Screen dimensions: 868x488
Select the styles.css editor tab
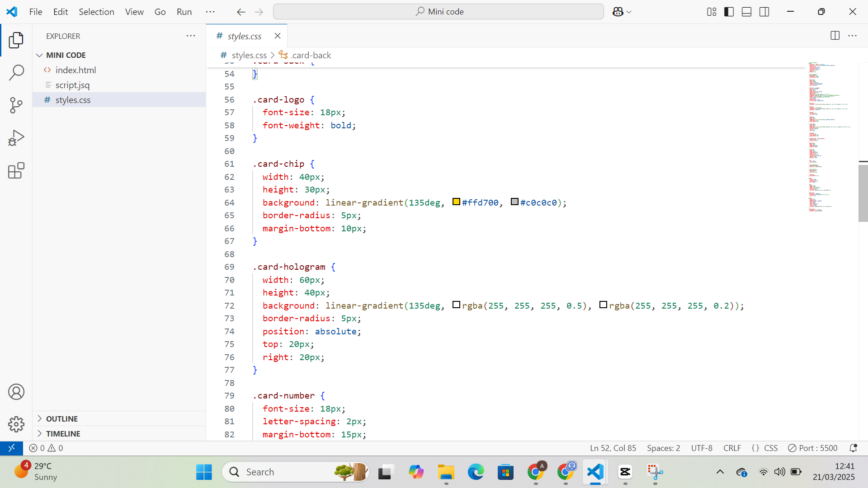click(x=244, y=36)
